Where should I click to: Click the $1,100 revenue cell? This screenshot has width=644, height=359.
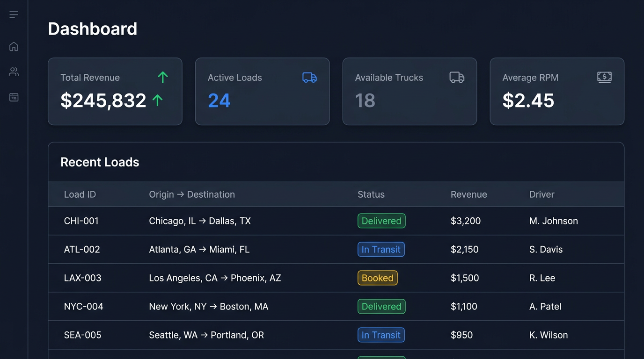tap(464, 307)
